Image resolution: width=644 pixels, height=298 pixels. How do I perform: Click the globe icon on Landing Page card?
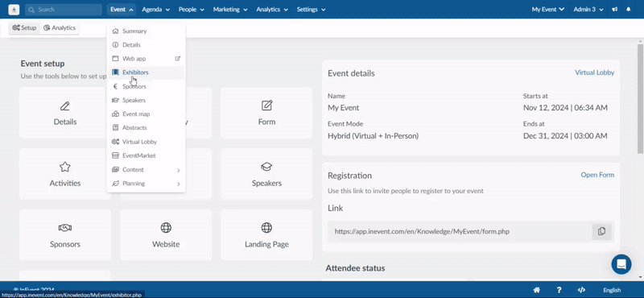[266, 227]
